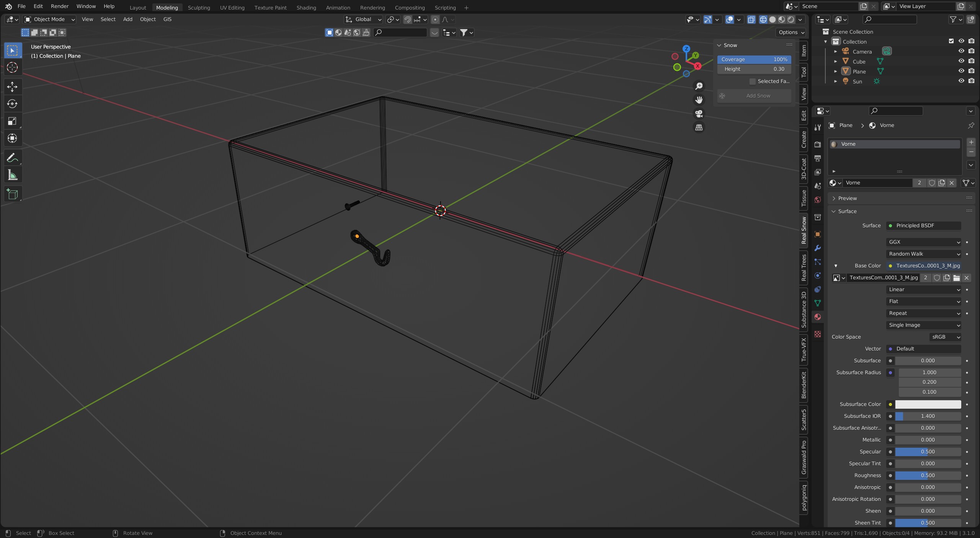Select the Move tool in toolbar
This screenshot has width=980, height=538.
[x=12, y=86]
